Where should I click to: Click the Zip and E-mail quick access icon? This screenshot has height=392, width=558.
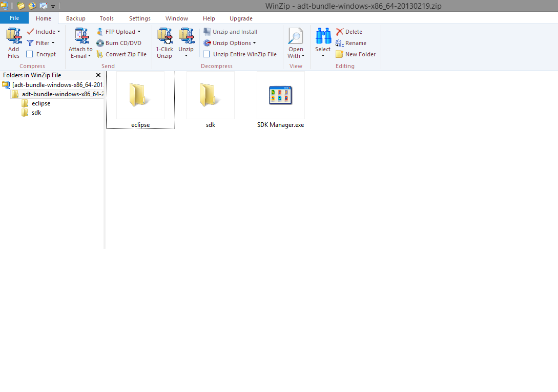tap(44, 6)
